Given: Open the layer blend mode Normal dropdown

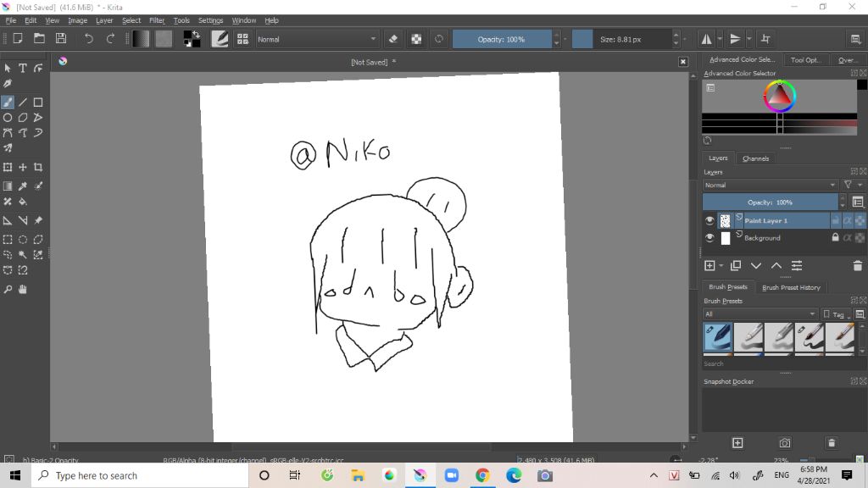Looking at the screenshot, I should point(770,185).
